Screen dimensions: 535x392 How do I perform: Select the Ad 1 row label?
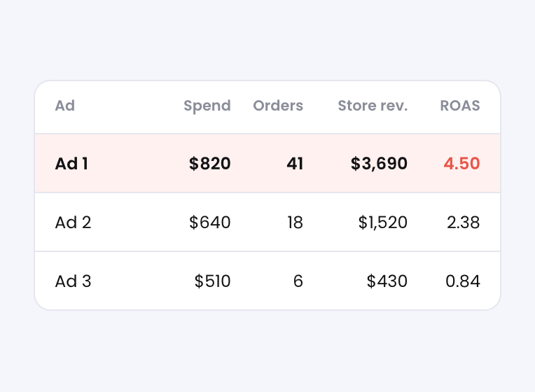click(71, 163)
